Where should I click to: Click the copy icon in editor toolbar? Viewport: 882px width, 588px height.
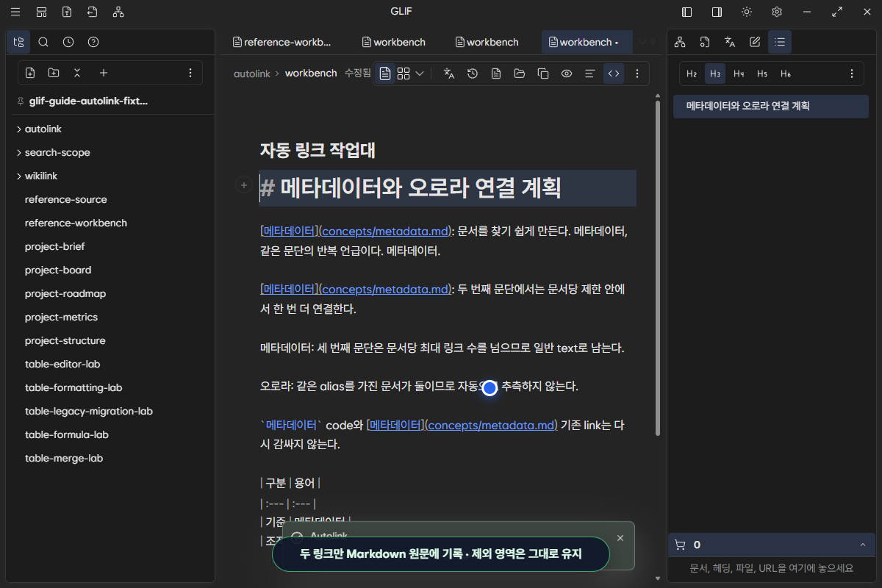[543, 73]
